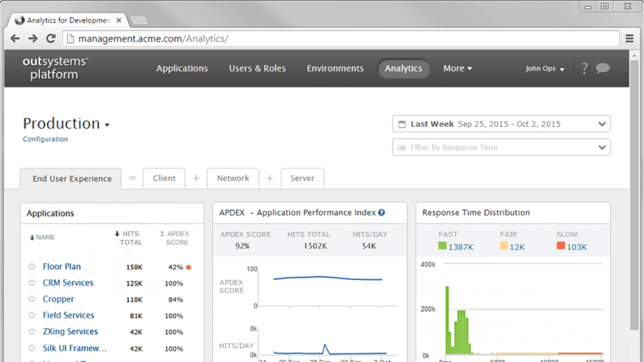
Task: Click Floor Plan's 42% APDEX score
Action: (x=175, y=267)
